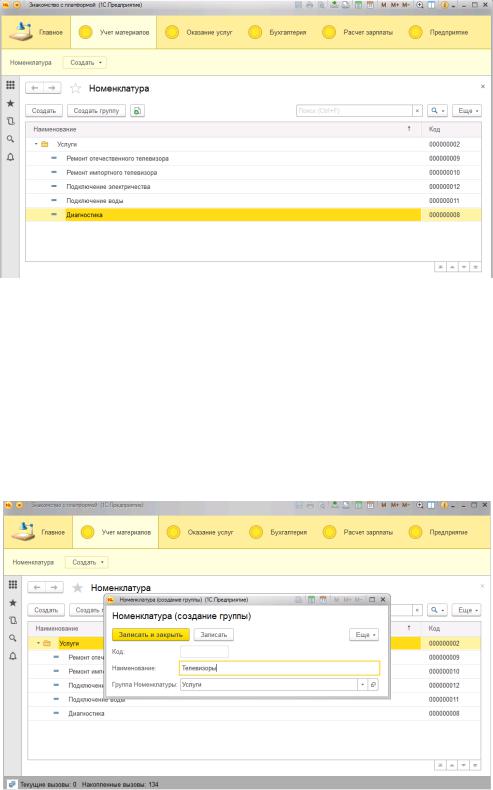This screenshot has height=790, width=493.
Task: Open notifications bell in top window sidebar
Action: [x=10, y=157]
